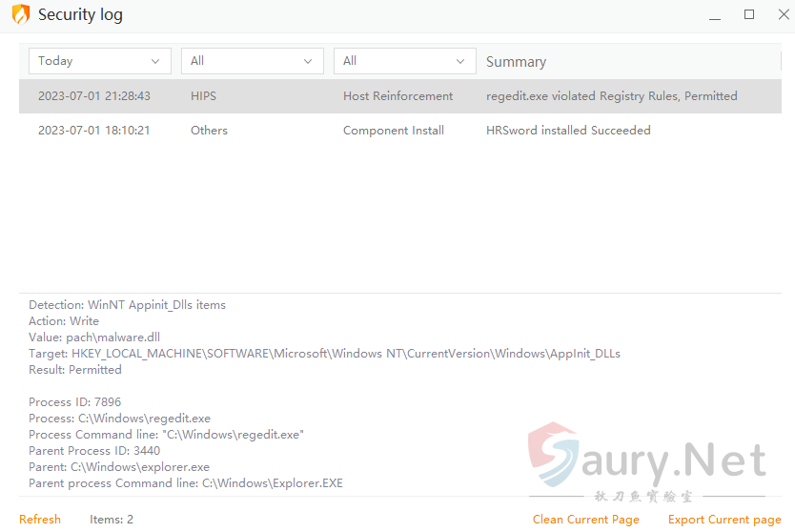Close the Security log window
Screen dimensions: 795x532
point(778,14)
